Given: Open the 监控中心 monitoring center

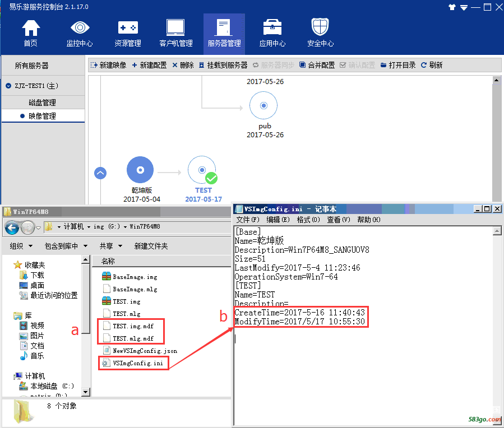Looking at the screenshot, I should [79, 34].
